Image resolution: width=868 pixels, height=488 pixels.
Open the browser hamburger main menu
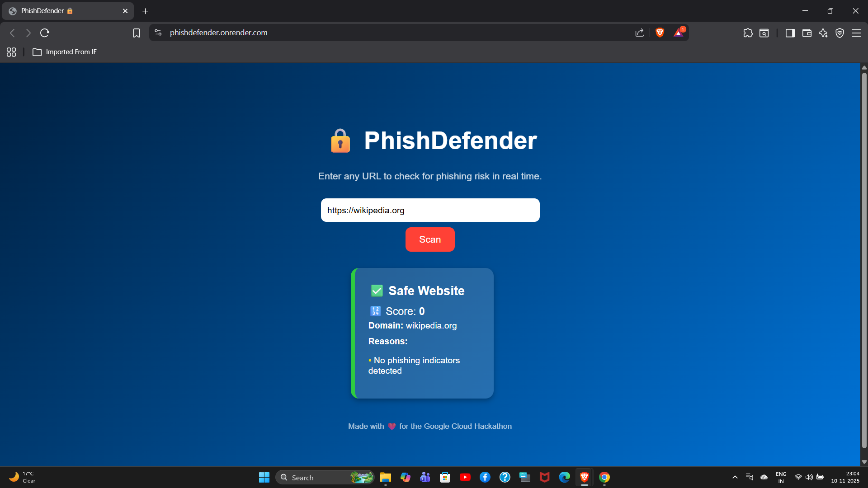coord(856,33)
